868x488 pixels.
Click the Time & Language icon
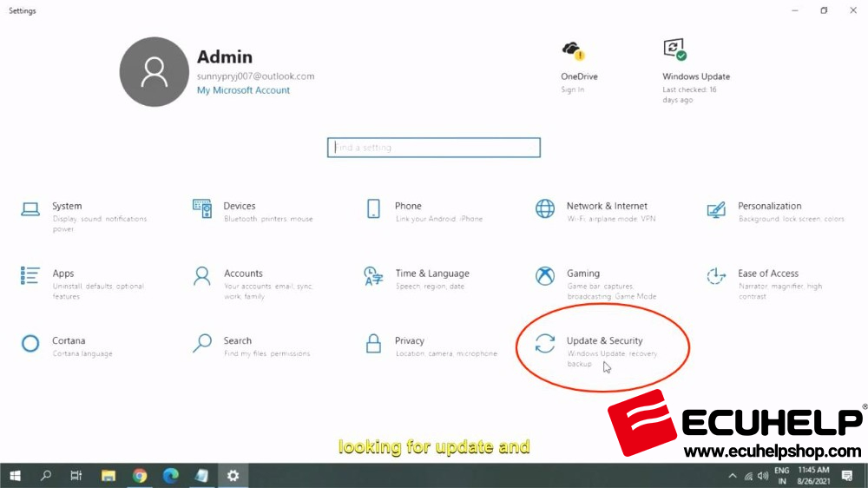coord(373,276)
